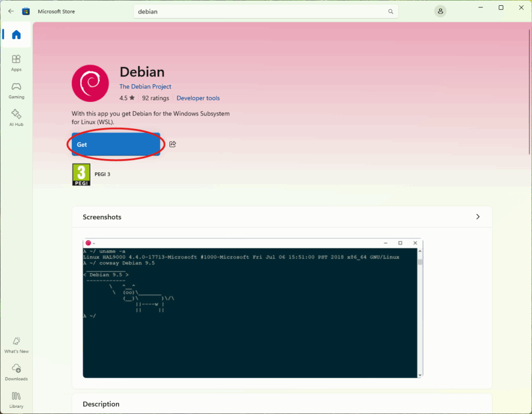Close the Microsoft Store window
The width and height of the screenshot is (532, 414).
[x=522, y=8]
